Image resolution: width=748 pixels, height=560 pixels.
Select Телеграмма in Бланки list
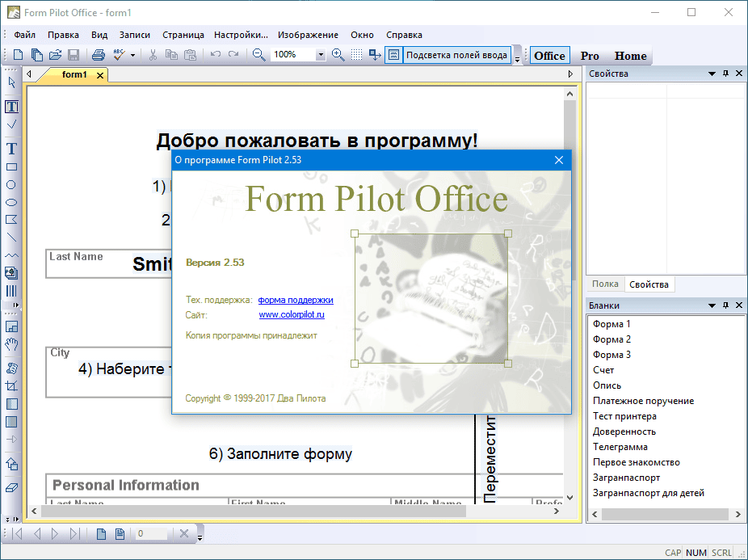(x=620, y=447)
